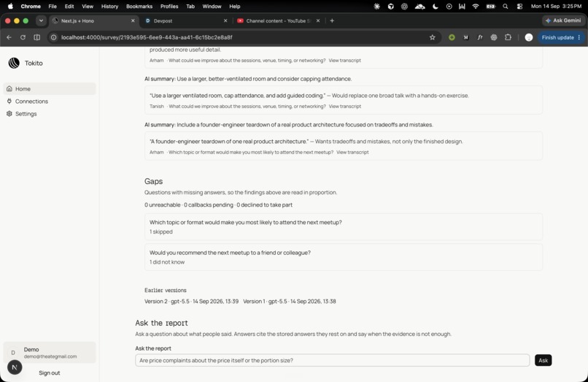Switch to the YouTube Channel content tab

click(278, 20)
